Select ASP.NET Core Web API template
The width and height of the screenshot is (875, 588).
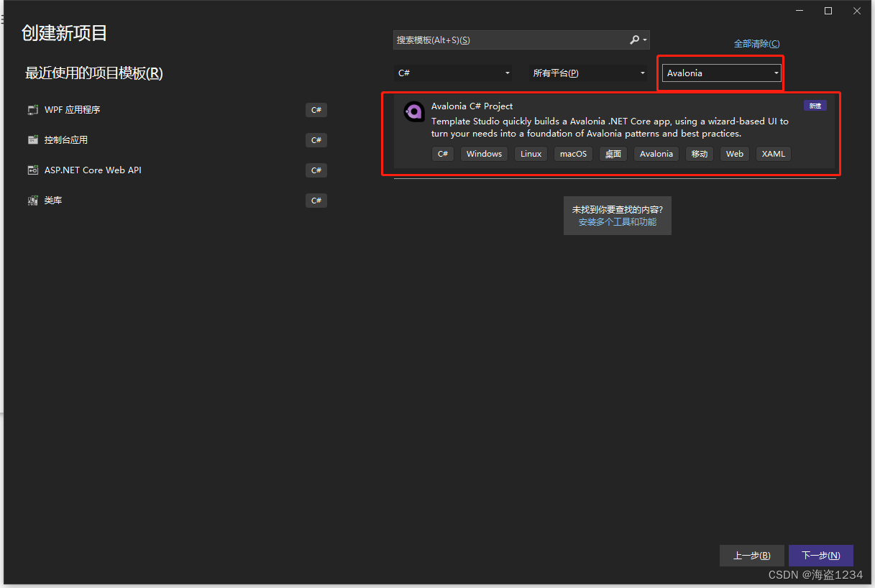[x=176, y=170]
